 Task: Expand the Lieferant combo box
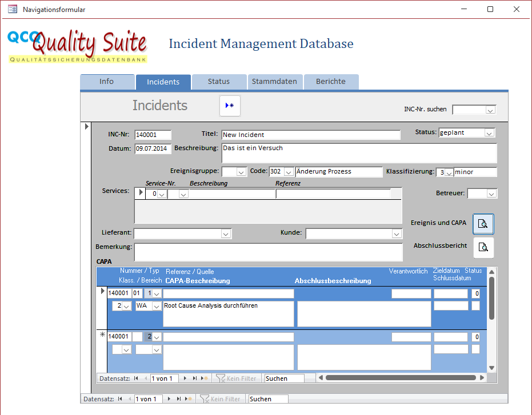226,233
